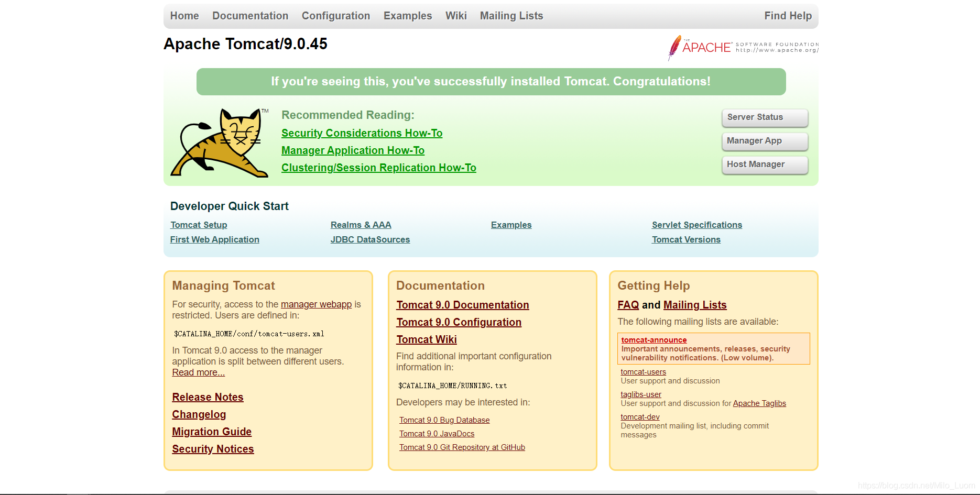Open the FAQ link in Getting Help
Screen dimensions: 980x495
click(628, 305)
